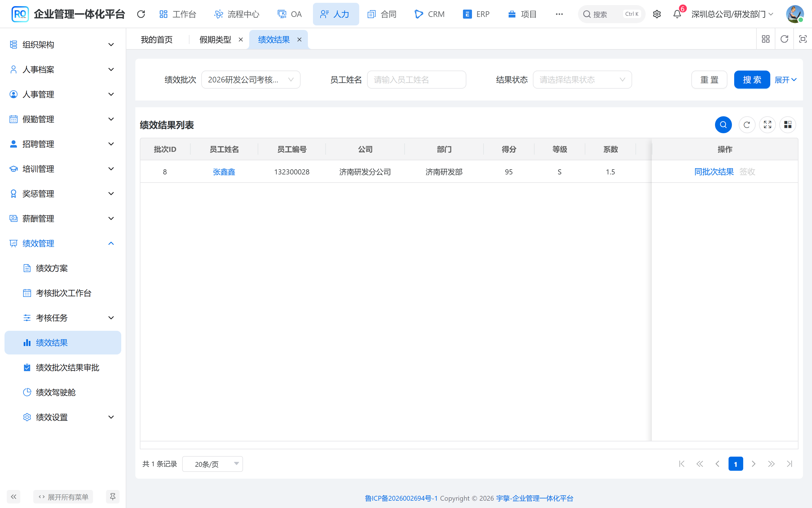Expand the 组织架构 sidebar menu
The height and width of the screenshot is (508, 812).
(x=63, y=45)
